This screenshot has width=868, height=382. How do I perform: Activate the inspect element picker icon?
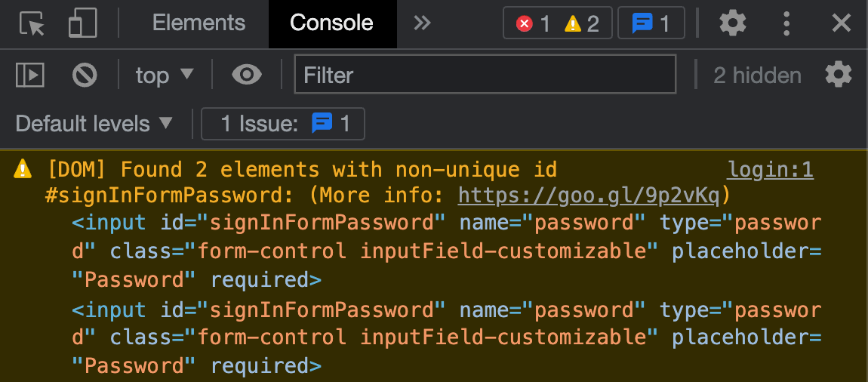pyautogui.click(x=32, y=23)
